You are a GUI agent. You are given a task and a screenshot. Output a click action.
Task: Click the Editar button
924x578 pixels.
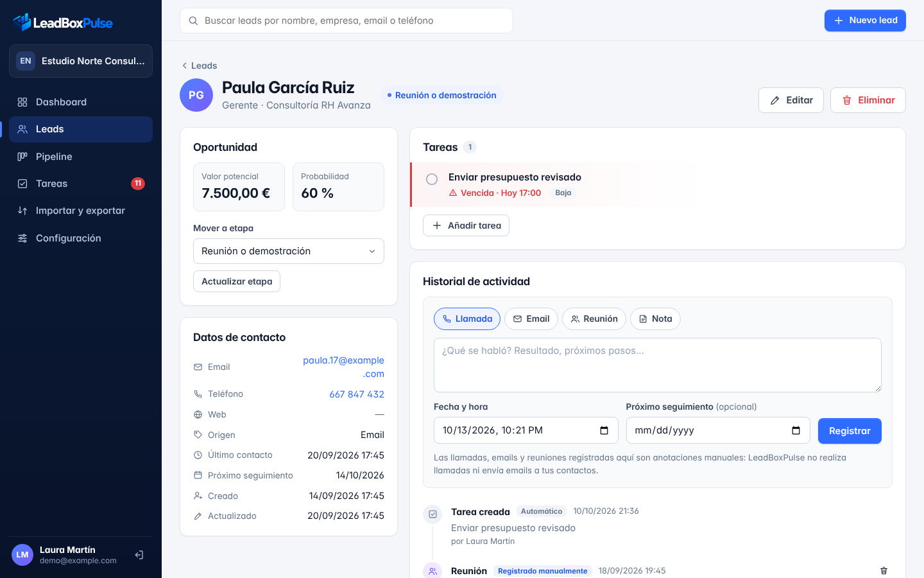pos(791,100)
